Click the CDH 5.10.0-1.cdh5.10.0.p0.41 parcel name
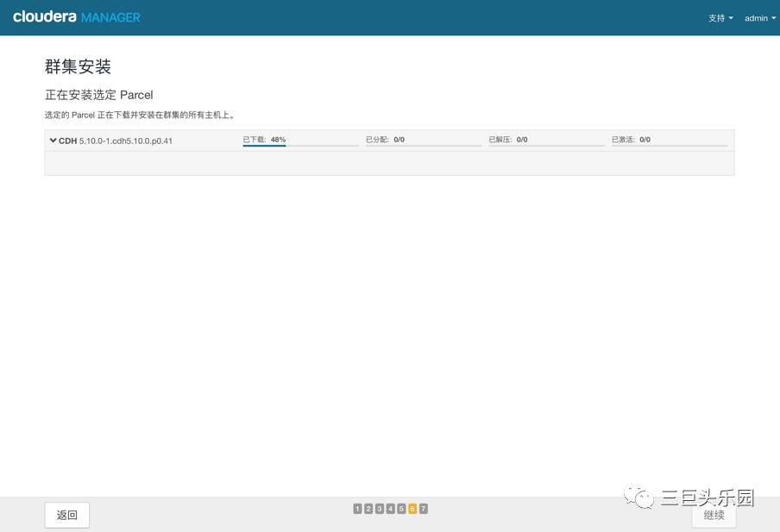Screen dimensions: 780x532 (116, 141)
